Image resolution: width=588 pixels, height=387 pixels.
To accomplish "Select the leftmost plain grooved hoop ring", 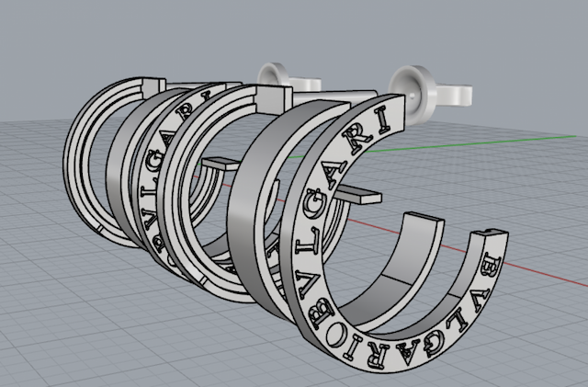I will click(77, 162).
